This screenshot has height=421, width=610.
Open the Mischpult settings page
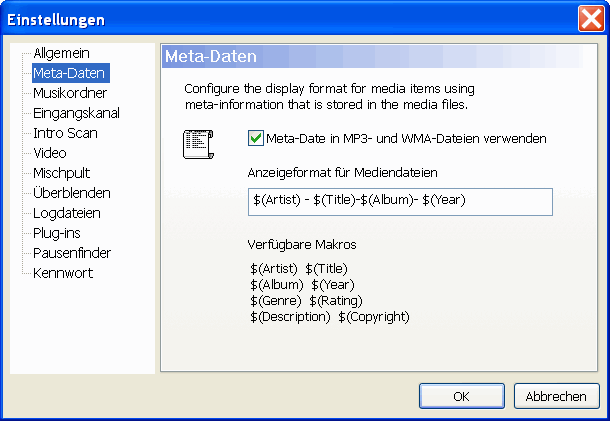(x=62, y=173)
